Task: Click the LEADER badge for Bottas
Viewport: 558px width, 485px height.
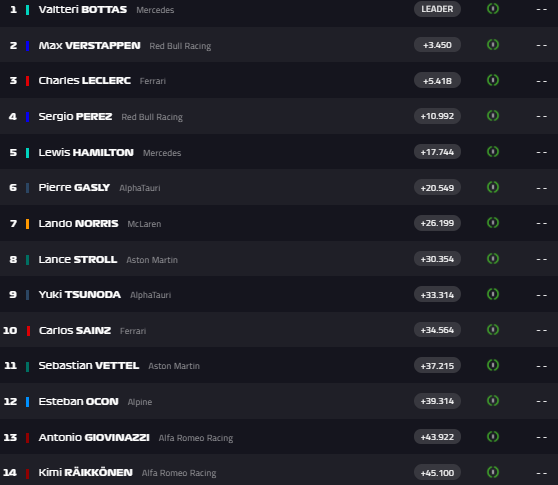Action: (x=437, y=9)
